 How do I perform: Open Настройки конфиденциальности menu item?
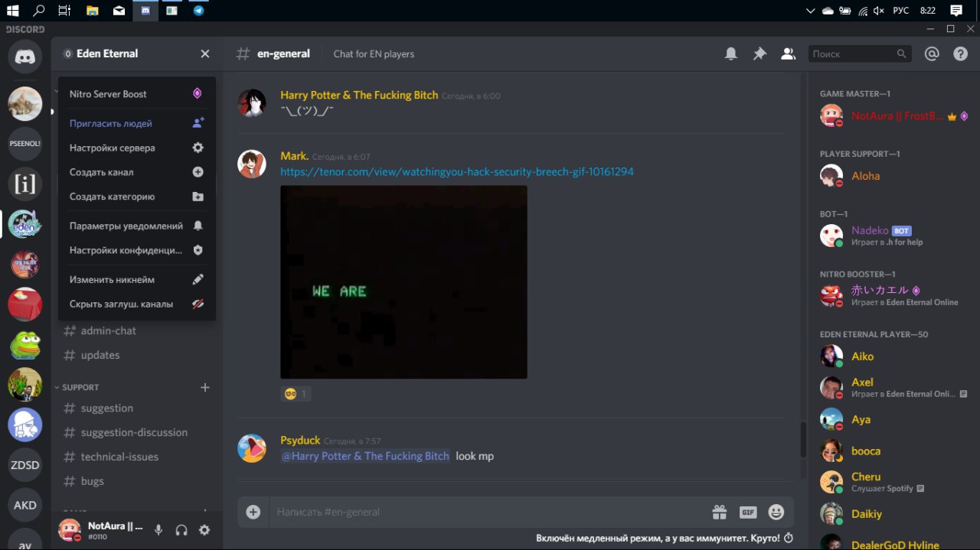[136, 250]
